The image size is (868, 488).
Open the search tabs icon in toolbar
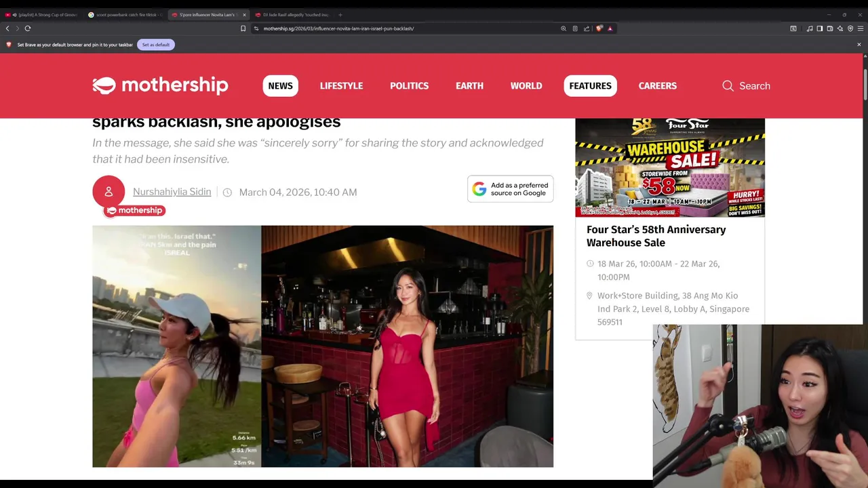coord(793,28)
